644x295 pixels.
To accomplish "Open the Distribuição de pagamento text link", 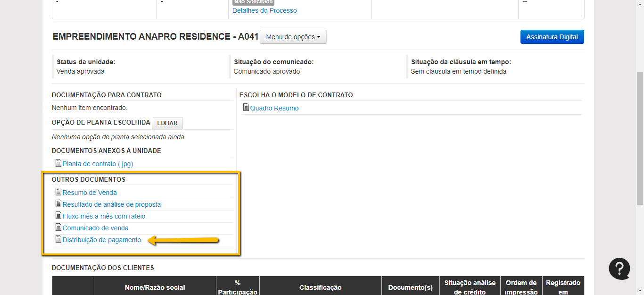I will coord(102,240).
